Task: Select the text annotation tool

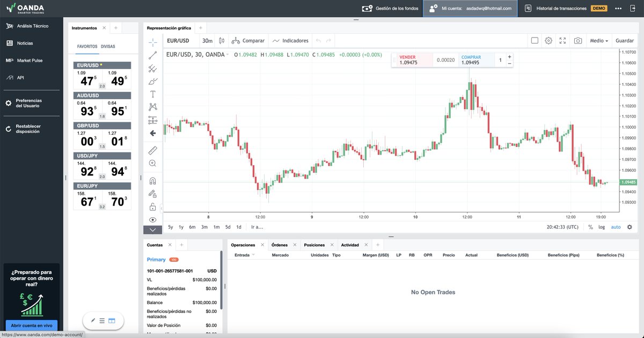Action: click(153, 94)
